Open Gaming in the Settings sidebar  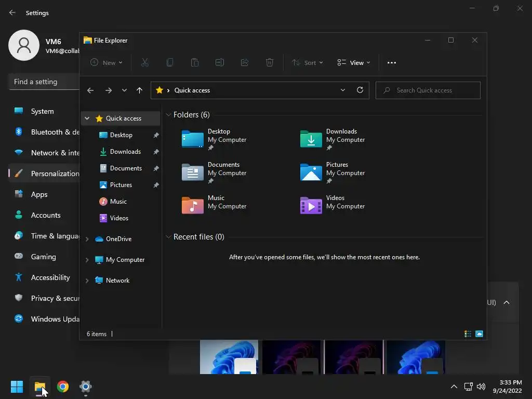point(44,257)
